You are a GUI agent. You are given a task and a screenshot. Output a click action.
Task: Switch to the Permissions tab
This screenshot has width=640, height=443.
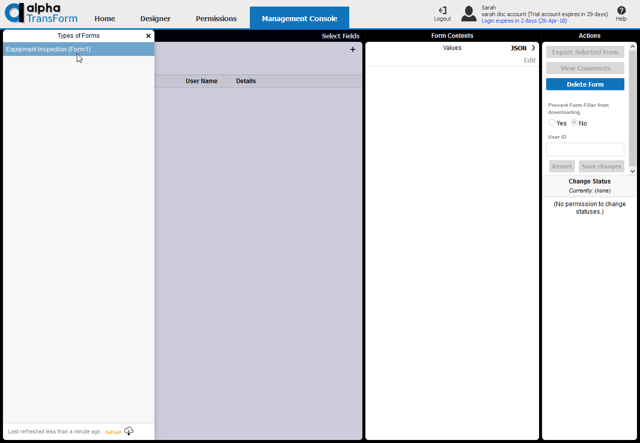[216, 18]
